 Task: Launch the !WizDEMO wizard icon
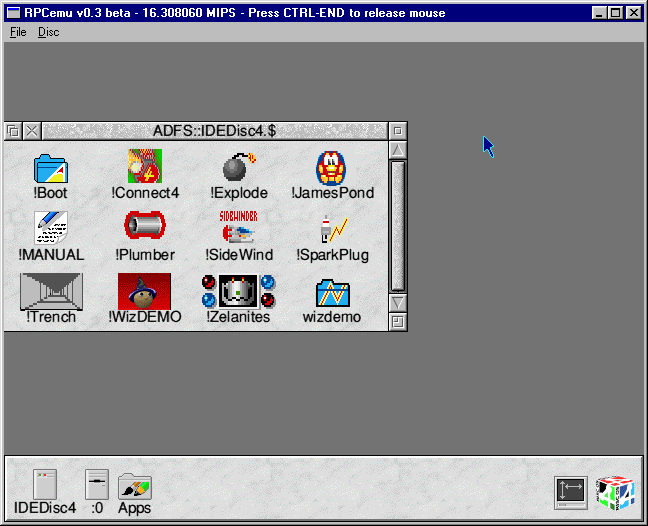click(x=145, y=291)
